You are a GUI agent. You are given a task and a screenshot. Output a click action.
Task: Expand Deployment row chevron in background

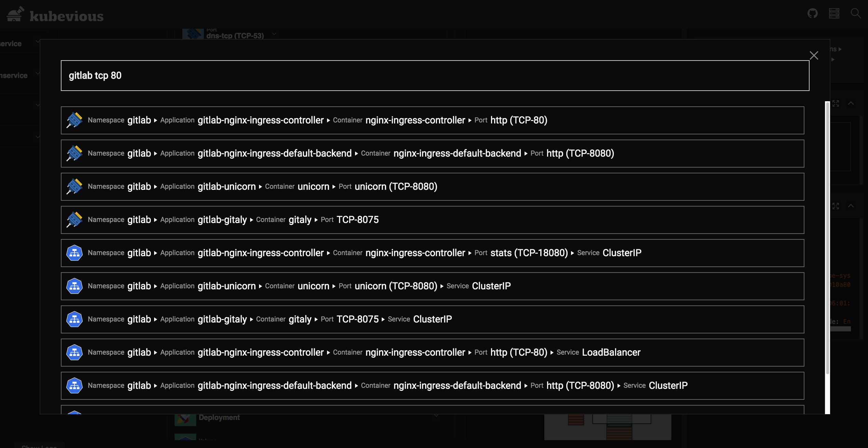point(436,416)
